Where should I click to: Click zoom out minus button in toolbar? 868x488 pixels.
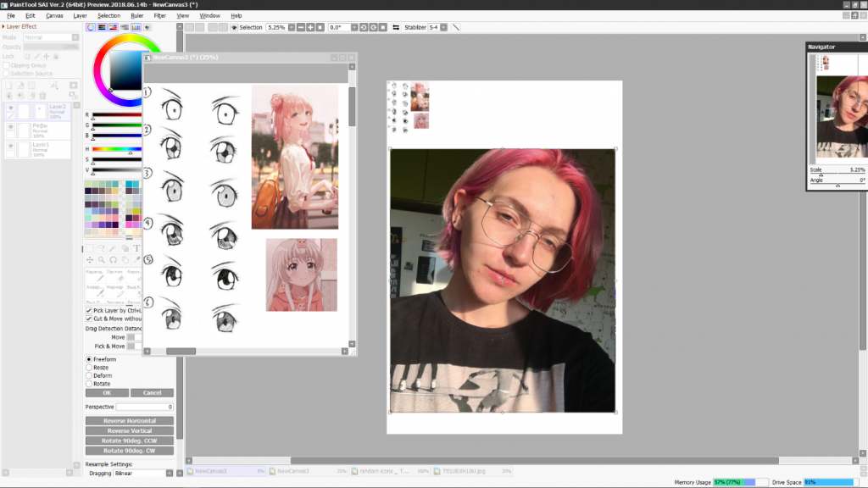click(x=301, y=27)
